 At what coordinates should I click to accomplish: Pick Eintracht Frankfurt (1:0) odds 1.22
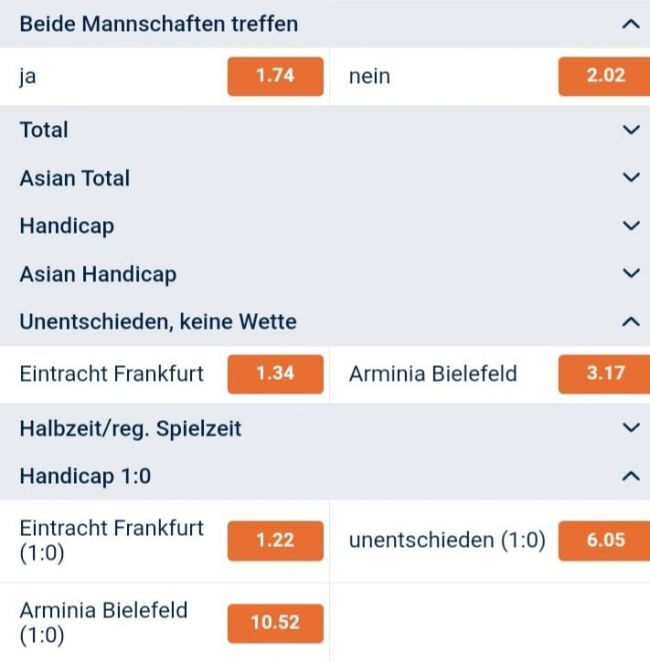click(x=275, y=540)
